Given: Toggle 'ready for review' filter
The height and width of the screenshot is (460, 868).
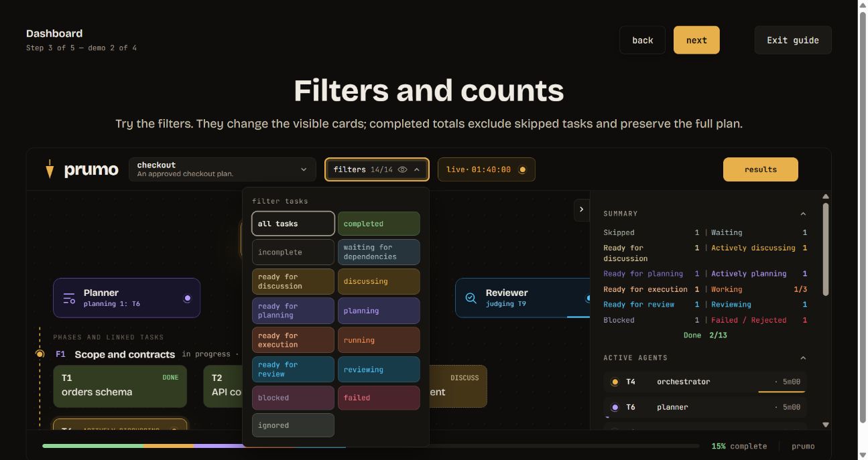Looking at the screenshot, I should 293,370.
